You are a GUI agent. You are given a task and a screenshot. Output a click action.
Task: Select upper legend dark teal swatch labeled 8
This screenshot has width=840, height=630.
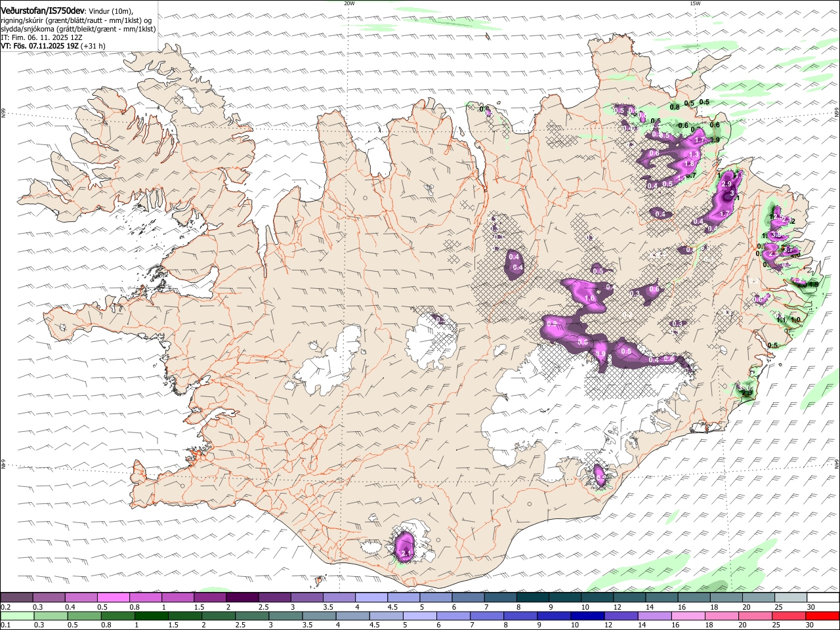tap(533, 597)
